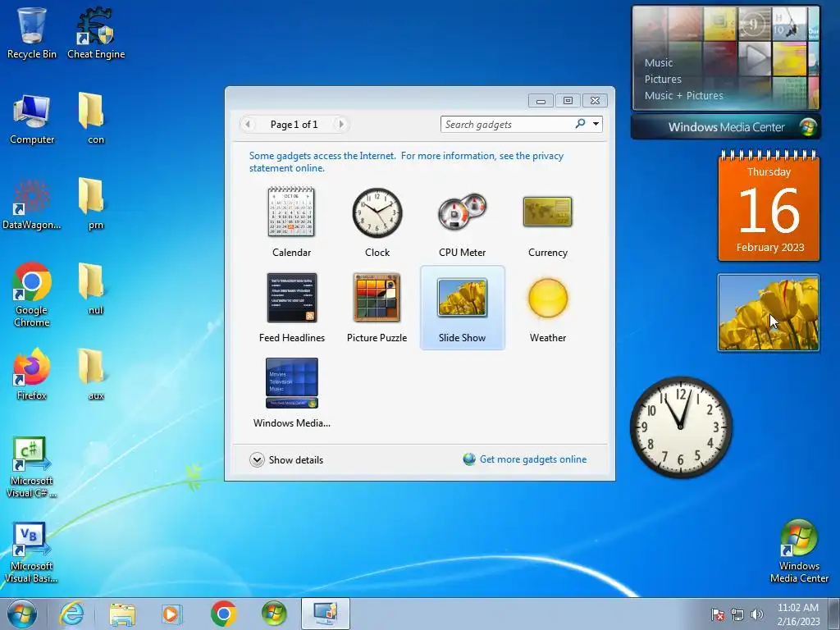Click the Windows Media Center gadget title bar
This screenshot has height=630, width=840.
pos(726,127)
